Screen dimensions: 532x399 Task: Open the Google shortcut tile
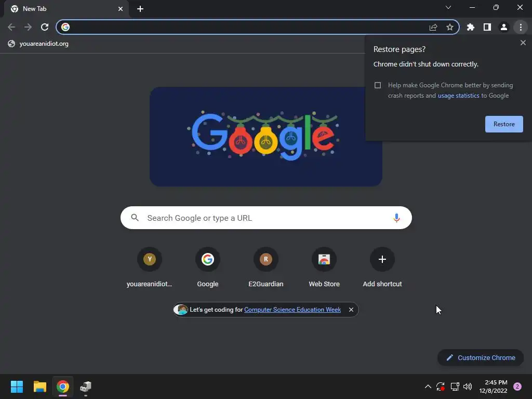208,268
